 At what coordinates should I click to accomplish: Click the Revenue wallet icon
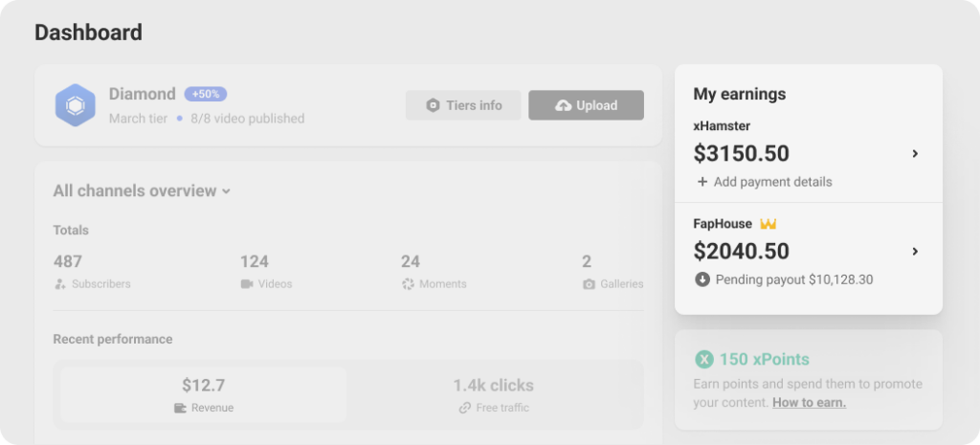tap(180, 408)
